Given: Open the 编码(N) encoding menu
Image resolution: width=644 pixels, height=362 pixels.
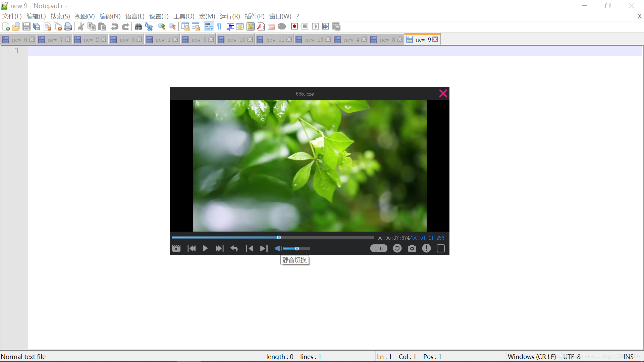Looking at the screenshot, I should pos(110,16).
